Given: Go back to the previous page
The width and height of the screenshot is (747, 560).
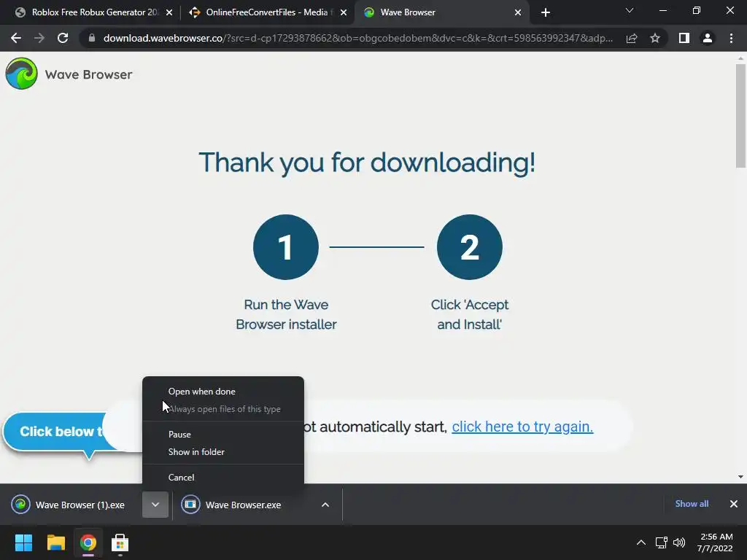Looking at the screenshot, I should point(16,38).
